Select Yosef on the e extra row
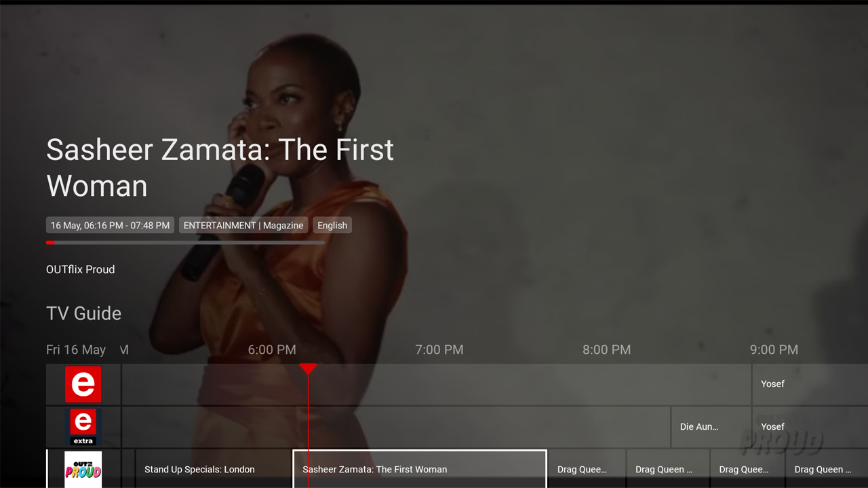 (810, 427)
